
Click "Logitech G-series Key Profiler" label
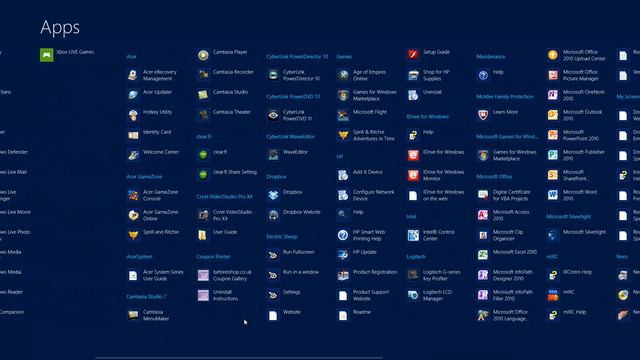point(442,275)
